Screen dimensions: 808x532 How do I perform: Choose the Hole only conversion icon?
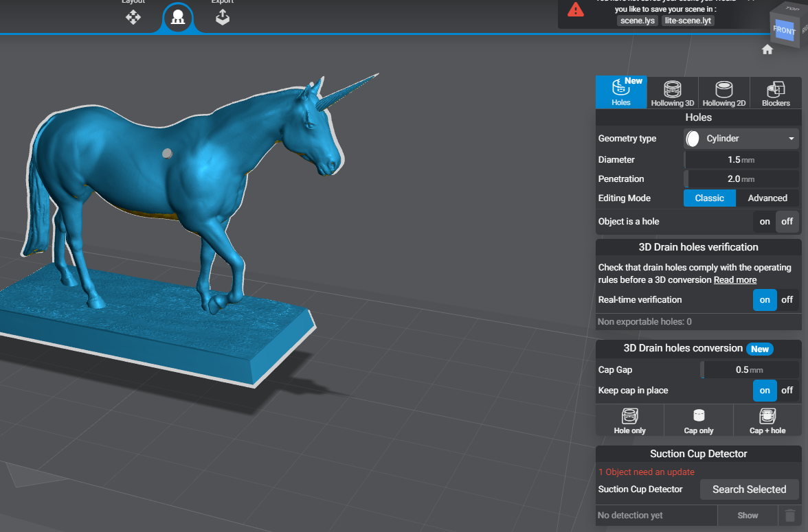[629, 419]
